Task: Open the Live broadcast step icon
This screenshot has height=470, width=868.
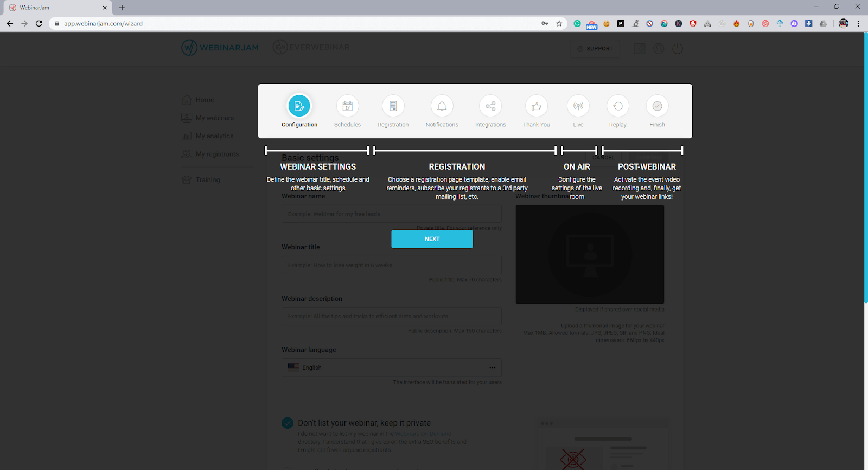Action: point(578,106)
